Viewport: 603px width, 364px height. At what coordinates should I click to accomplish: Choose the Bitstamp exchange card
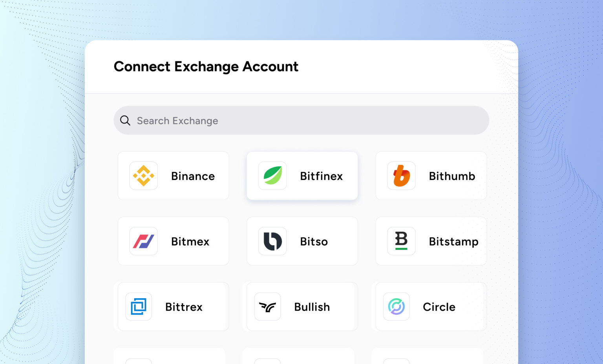pos(431,241)
